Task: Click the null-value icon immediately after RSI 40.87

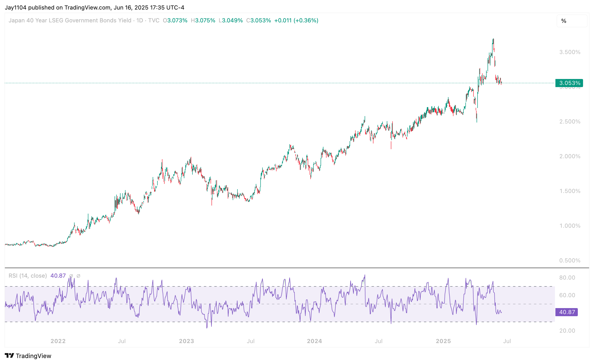Action: (71, 276)
